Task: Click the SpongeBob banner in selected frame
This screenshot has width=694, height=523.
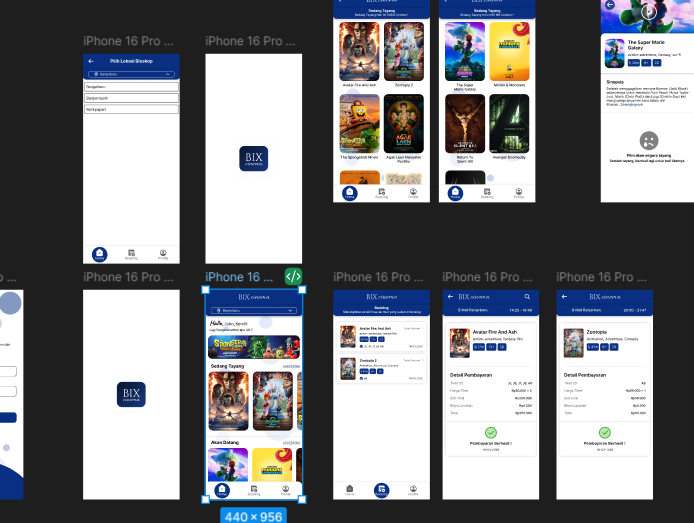Action: tap(254, 346)
